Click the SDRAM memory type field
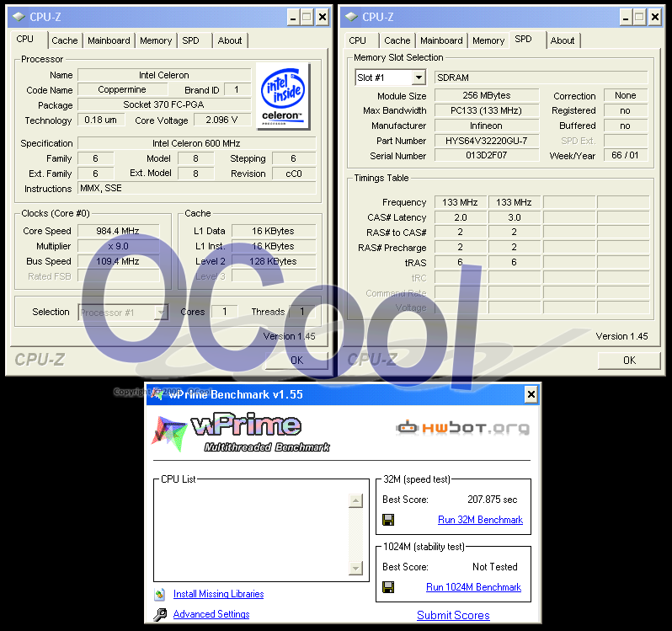Viewport: 672px width, 631px height. click(x=541, y=78)
